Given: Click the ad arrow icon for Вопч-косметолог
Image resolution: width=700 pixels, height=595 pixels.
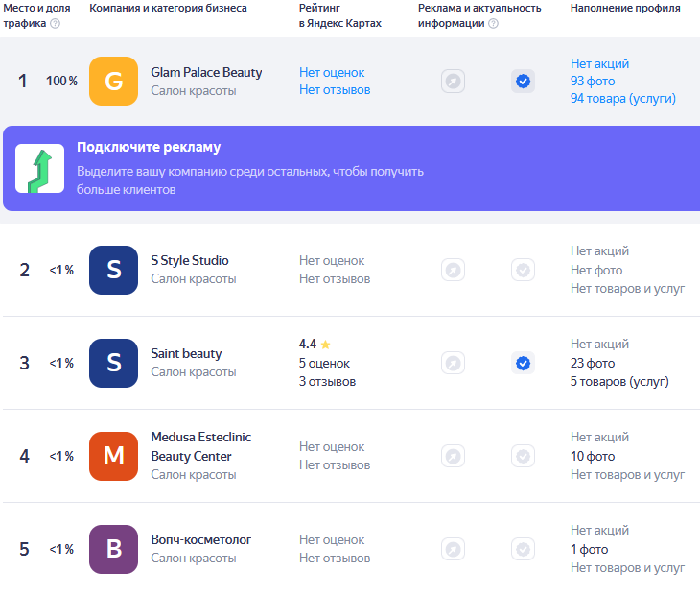Looking at the screenshot, I should click(x=454, y=549).
